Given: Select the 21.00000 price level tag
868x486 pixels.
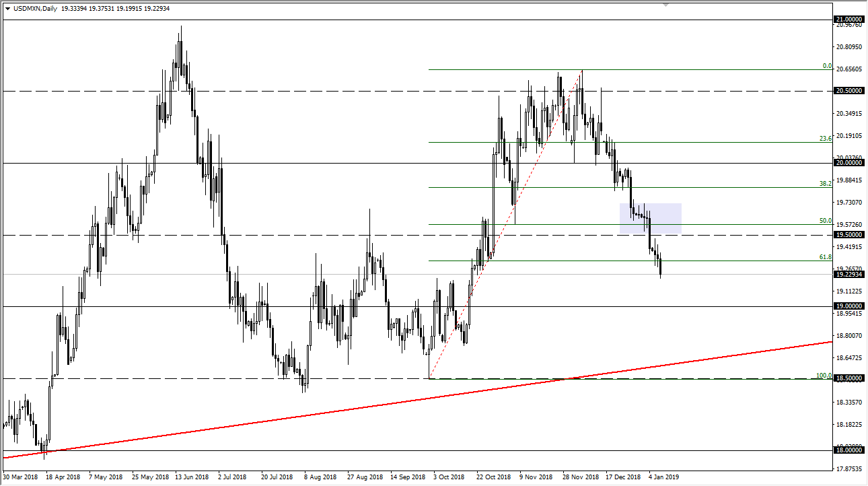Looking at the screenshot, I should coord(851,19).
